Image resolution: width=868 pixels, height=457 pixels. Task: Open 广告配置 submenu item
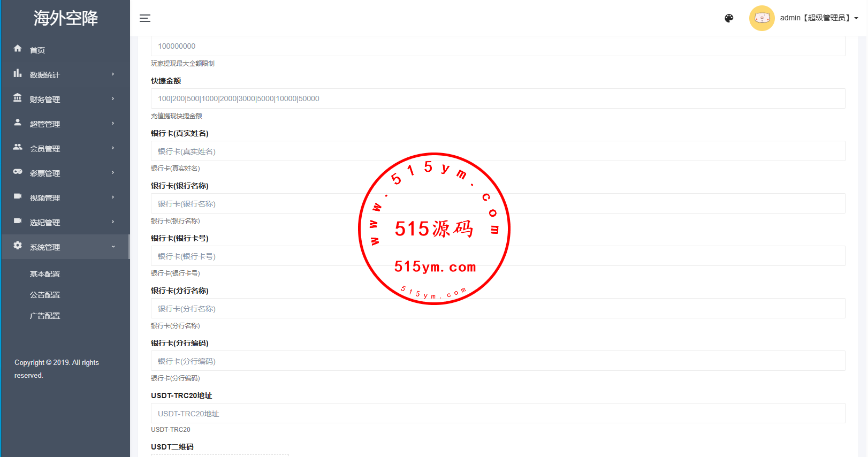tap(45, 316)
